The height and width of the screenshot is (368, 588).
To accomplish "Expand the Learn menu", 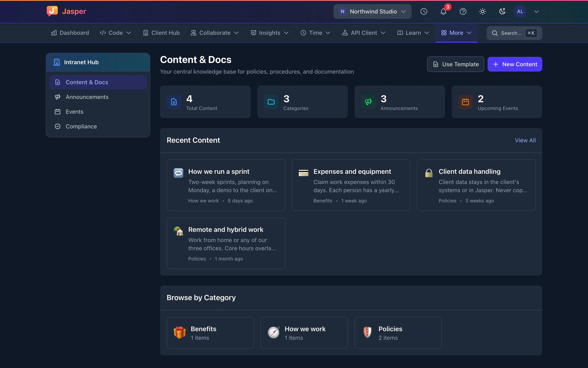I will [x=413, y=33].
